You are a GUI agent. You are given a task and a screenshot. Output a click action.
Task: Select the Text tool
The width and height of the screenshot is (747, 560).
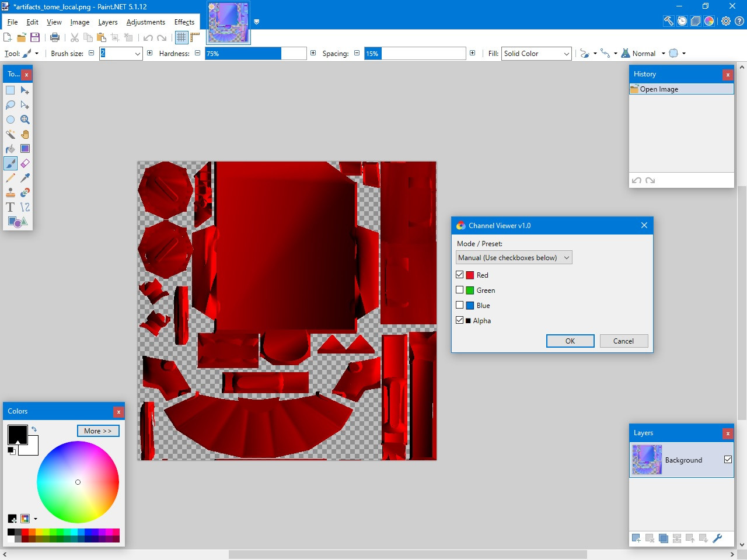coord(11,207)
